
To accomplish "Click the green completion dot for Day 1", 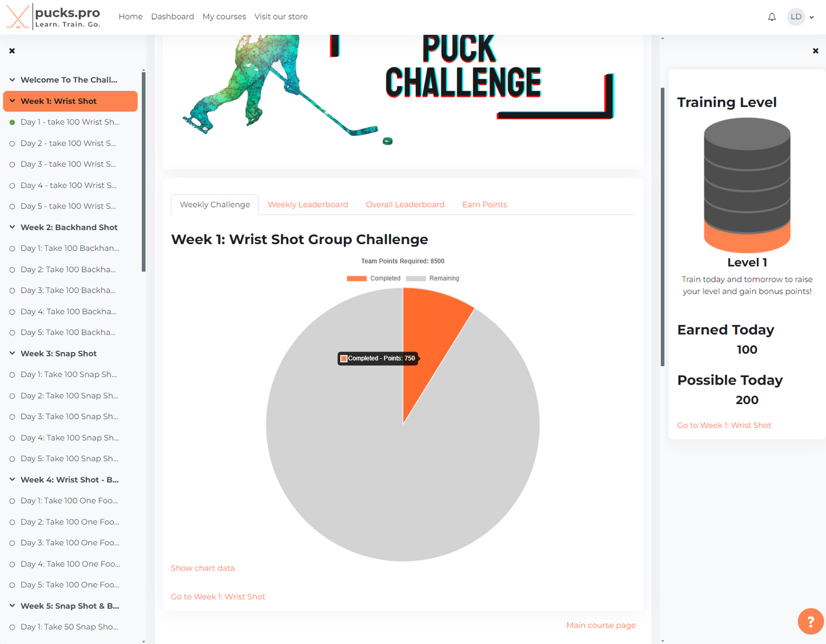I will point(12,122).
